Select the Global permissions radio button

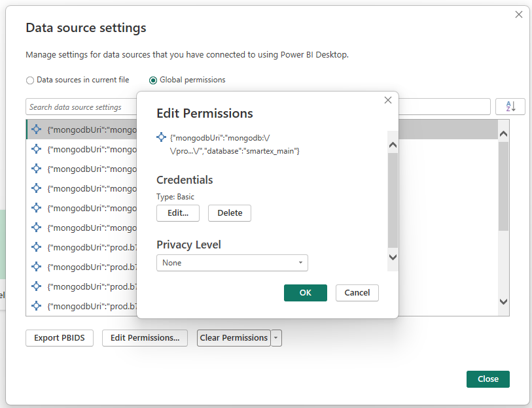click(x=153, y=80)
